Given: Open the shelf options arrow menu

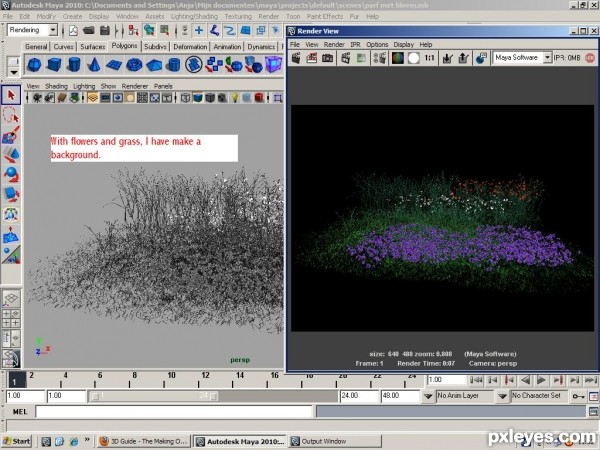Looking at the screenshot, I should click(x=14, y=72).
